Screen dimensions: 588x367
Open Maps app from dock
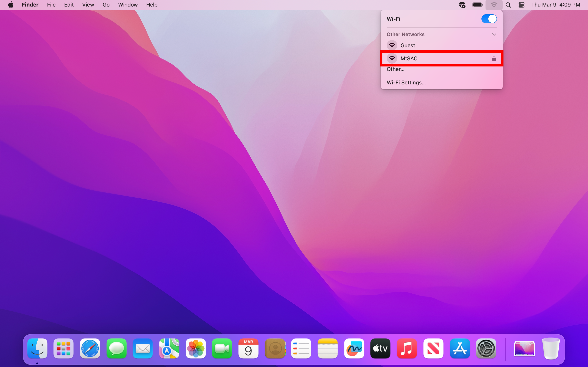169,348
